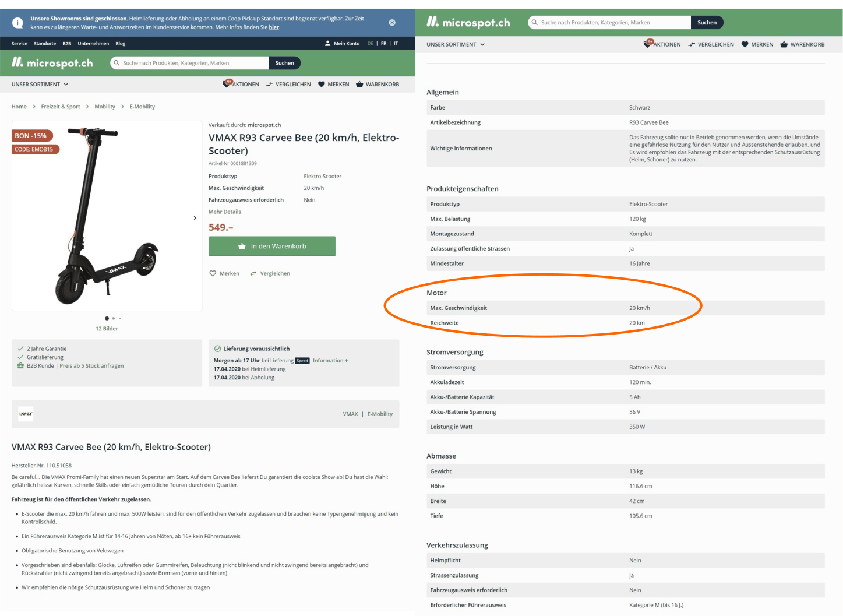The height and width of the screenshot is (616, 843).
Task: Click the microspot.ch logo in the left page
Action: click(52, 62)
